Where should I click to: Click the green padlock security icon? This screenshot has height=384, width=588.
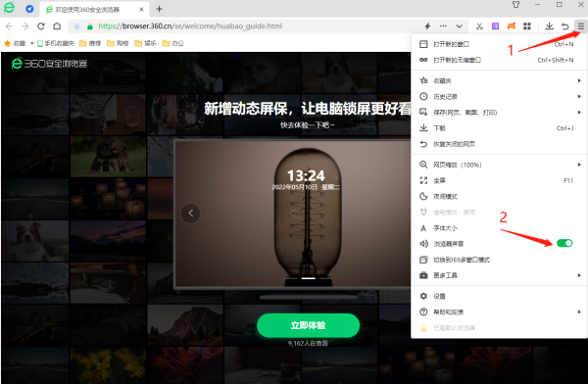click(89, 26)
